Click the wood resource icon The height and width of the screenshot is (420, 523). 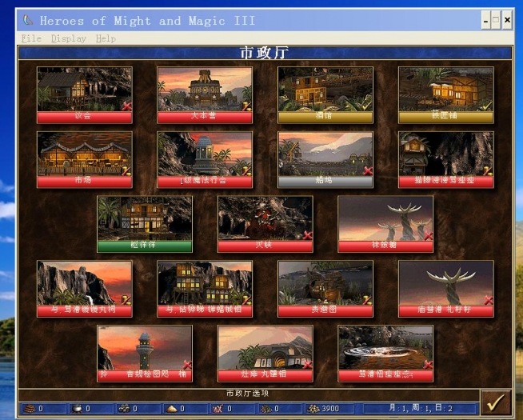tap(30, 408)
